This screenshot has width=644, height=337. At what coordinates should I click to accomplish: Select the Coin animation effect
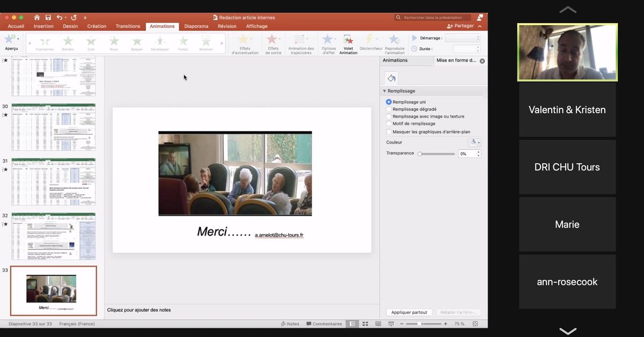[91, 43]
